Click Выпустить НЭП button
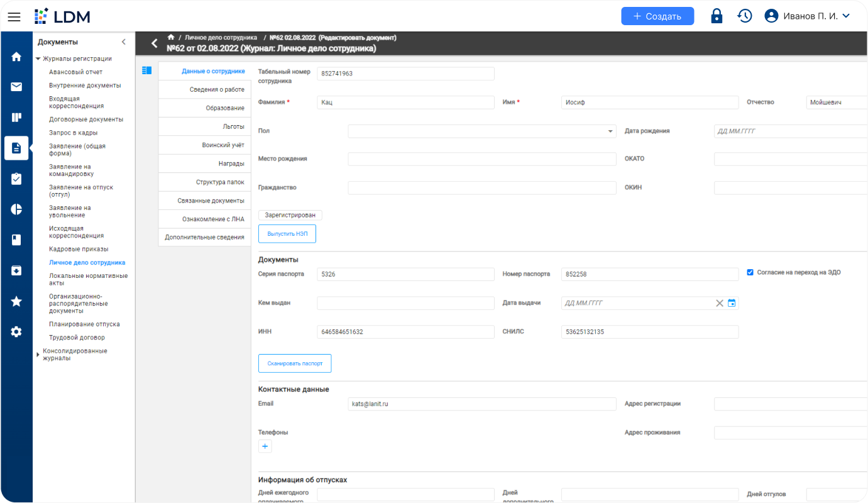This screenshot has width=868, height=503. coord(287,233)
